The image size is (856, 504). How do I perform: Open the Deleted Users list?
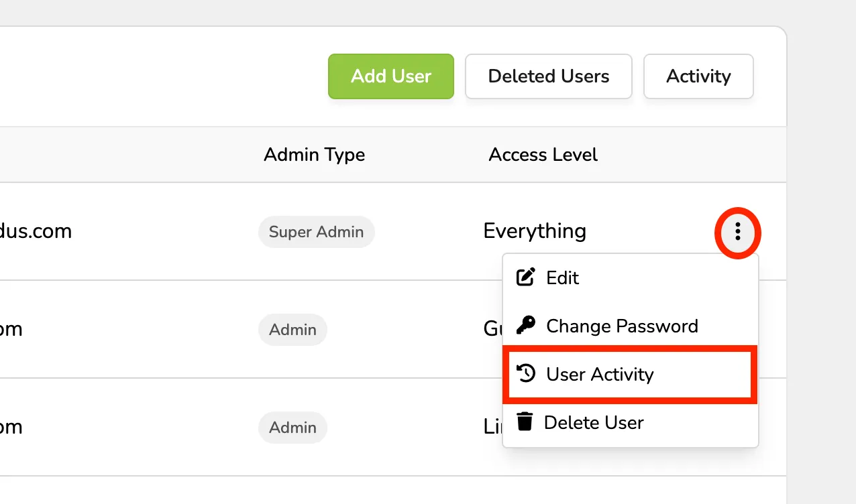tap(549, 76)
